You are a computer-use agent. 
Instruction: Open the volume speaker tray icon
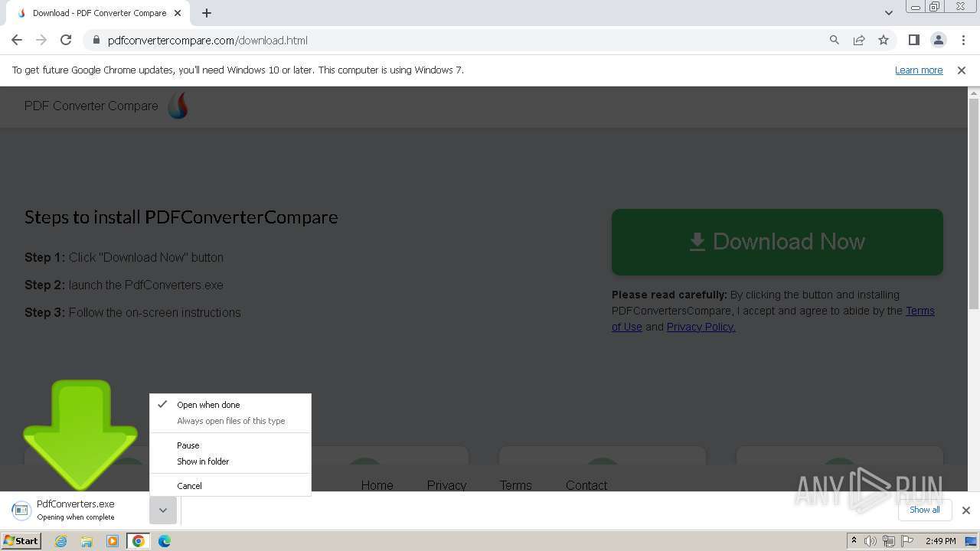(871, 541)
